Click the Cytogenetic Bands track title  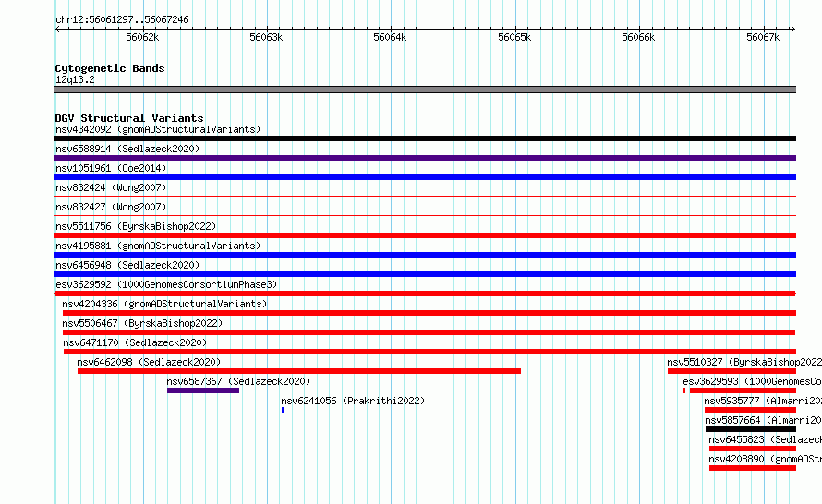pyautogui.click(x=110, y=68)
